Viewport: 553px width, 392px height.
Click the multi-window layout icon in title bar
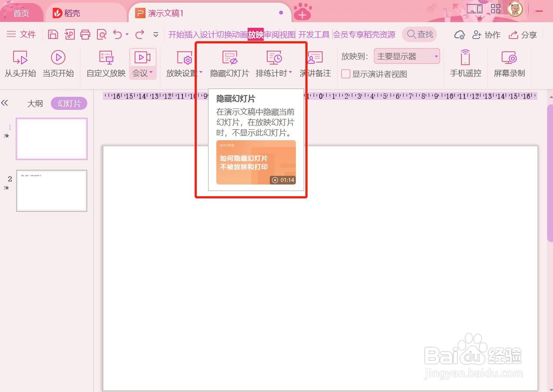tap(475, 9)
